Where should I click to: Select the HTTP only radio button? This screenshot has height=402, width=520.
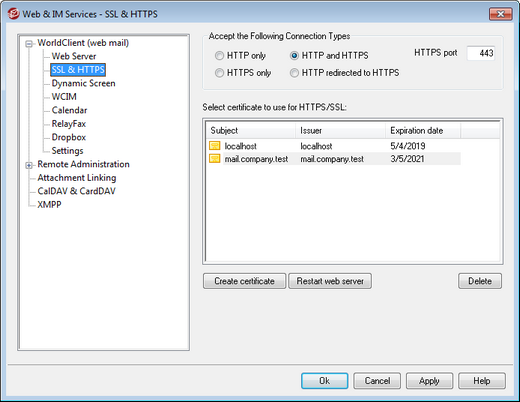[219, 55]
